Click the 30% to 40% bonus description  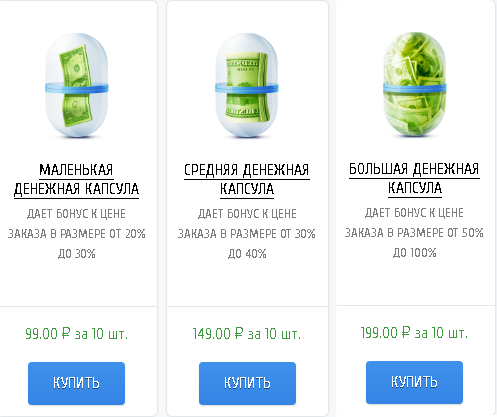click(247, 234)
